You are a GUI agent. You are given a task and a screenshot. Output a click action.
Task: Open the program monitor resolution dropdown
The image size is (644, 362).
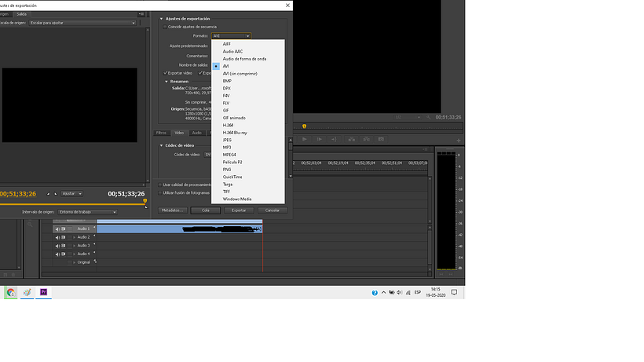[x=408, y=117]
